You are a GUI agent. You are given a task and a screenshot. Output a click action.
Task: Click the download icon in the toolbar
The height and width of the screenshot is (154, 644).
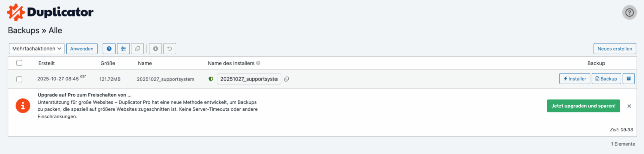point(155,48)
